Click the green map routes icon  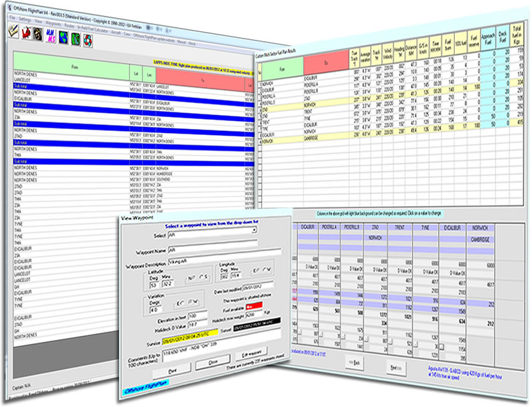(75, 39)
